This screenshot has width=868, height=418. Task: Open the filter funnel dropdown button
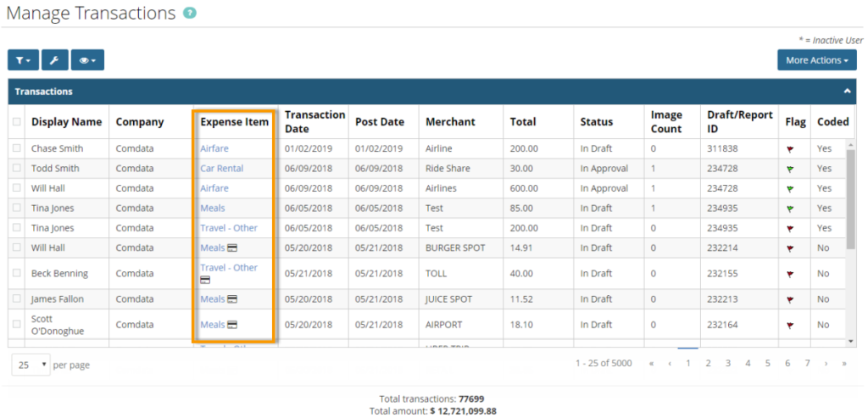pos(23,60)
